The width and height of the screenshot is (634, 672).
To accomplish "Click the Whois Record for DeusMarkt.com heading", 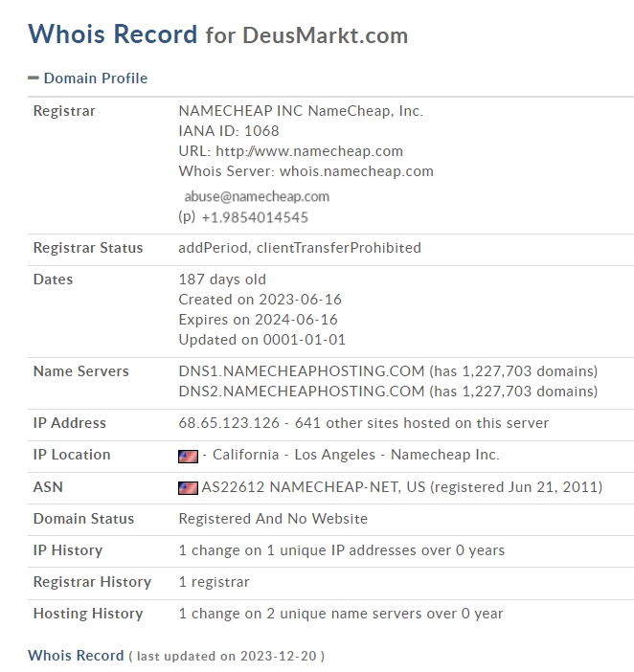I will point(217,34).
